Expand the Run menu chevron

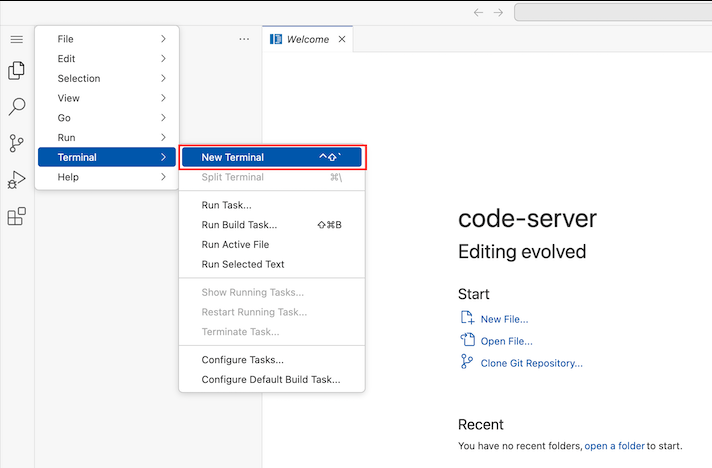[x=163, y=138]
